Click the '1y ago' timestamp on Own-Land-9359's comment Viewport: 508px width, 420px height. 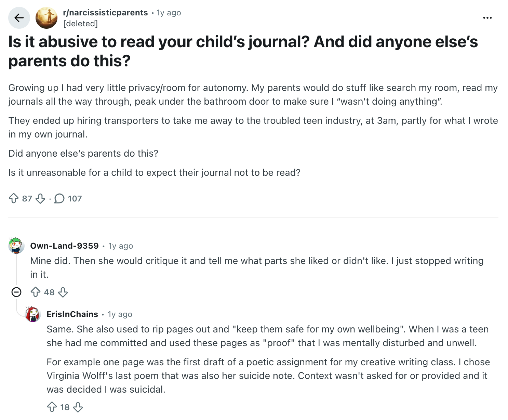pyautogui.click(x=121, y=246)
